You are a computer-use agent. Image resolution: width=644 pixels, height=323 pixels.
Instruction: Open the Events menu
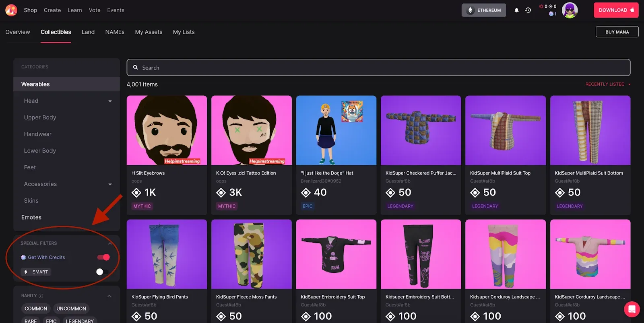[x=116, y=10]
